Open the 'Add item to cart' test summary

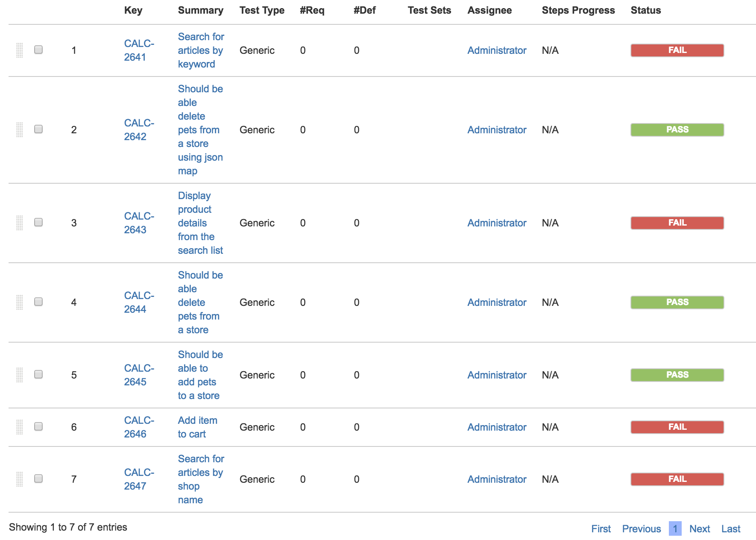tap(197, 427)
